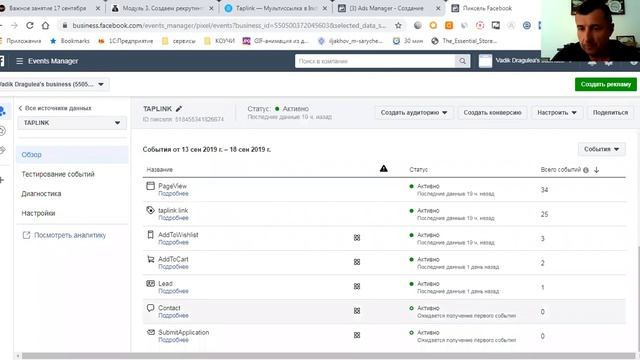Click the Название column header
The height and width of the screenshot is (360, 640).
(x=160, y=169)
